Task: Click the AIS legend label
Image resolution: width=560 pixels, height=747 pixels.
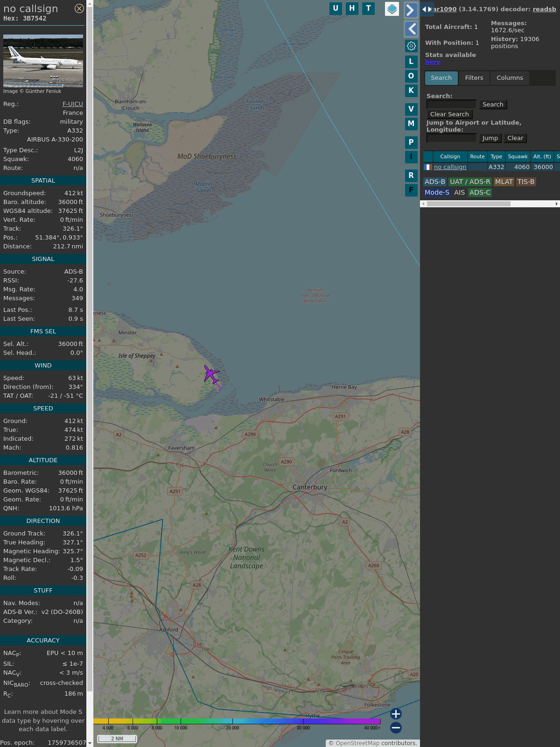Action: 459,192
